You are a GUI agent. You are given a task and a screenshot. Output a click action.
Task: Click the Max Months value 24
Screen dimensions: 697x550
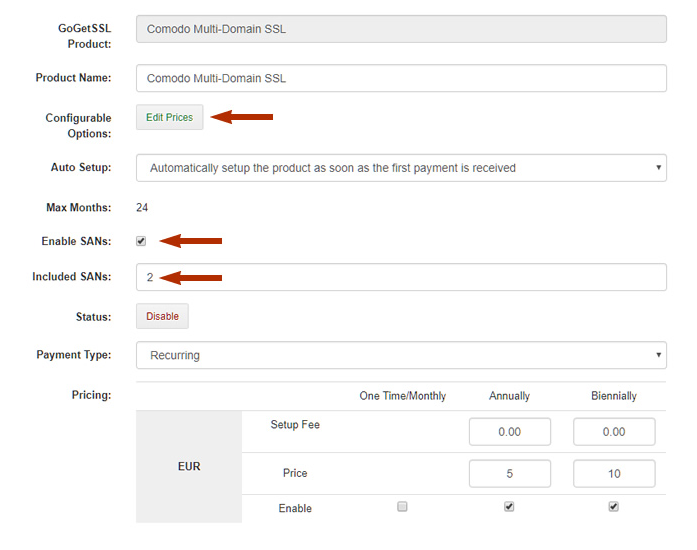142,208
